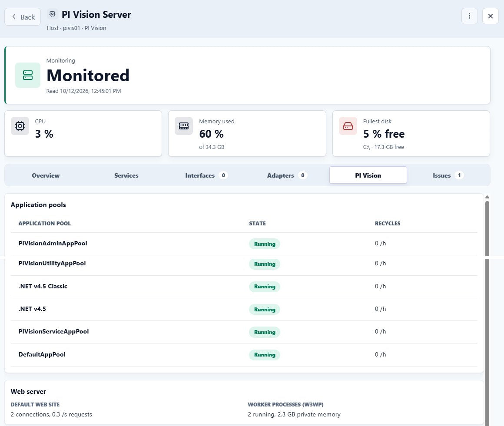
Task: Click the 2 connections, 0.3 /s requests text
Action: (x=51, y=414)
